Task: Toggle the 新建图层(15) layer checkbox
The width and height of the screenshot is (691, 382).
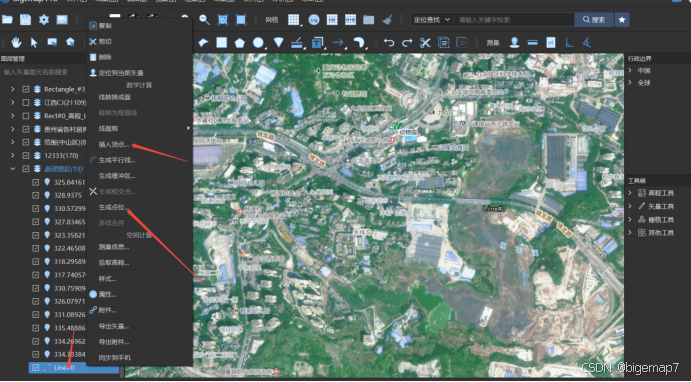Action: [26, 169]
